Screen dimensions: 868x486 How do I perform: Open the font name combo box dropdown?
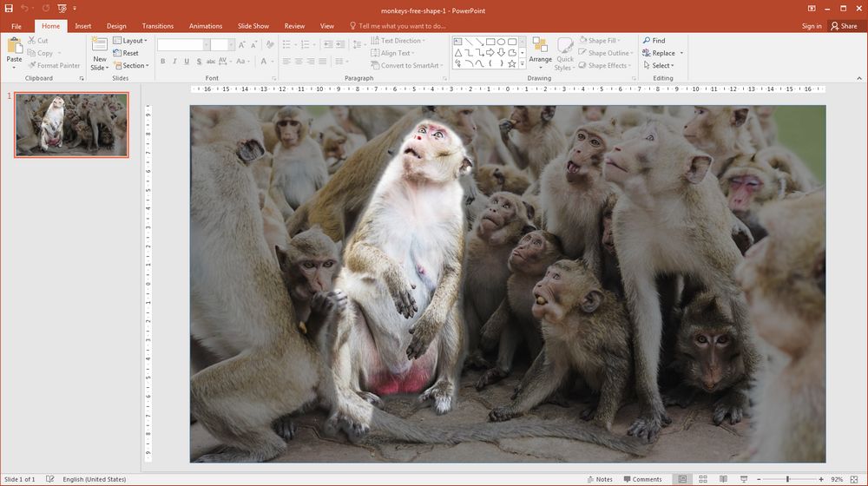click(x=206, y=45)
